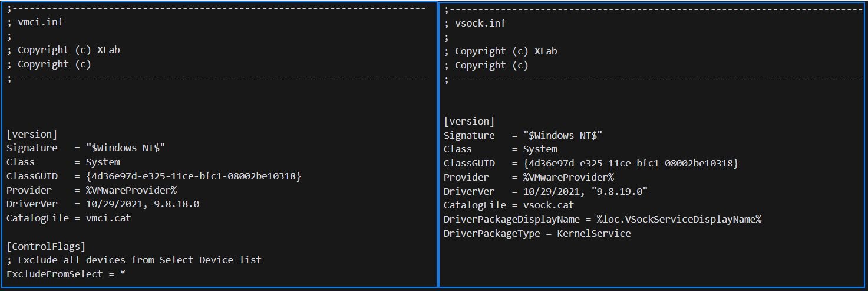Click the "Exclude all devices" comment line
This screenshot has width=868, height=291.
[134, 260]
